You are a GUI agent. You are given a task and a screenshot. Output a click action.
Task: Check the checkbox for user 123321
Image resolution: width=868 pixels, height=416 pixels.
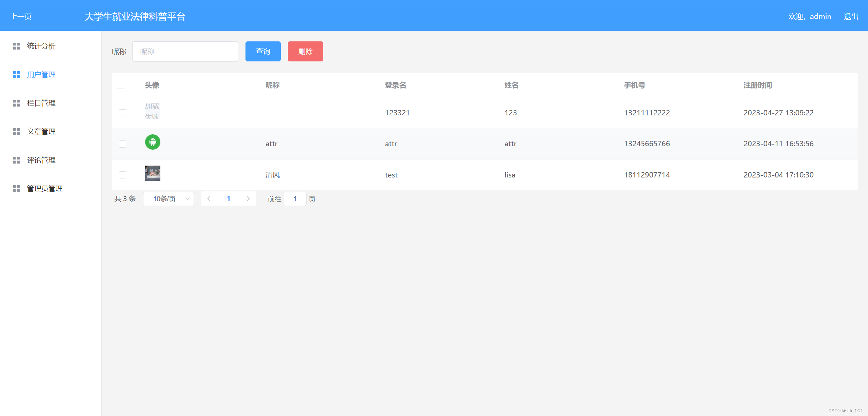click(x=122, y=113)
